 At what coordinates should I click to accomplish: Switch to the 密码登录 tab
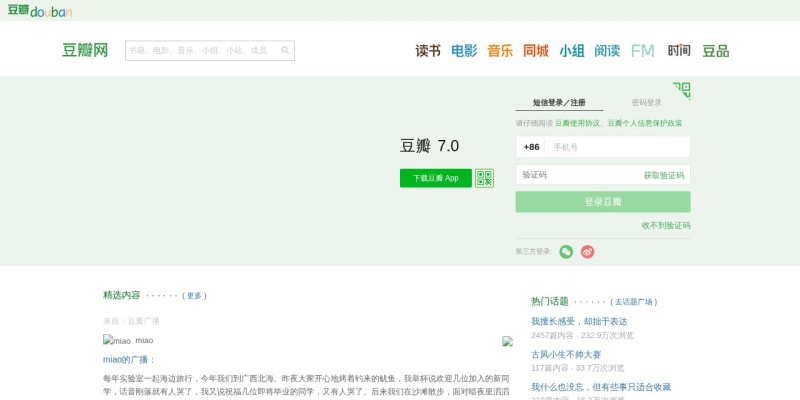pyautogui.click(x=646, y=103)
